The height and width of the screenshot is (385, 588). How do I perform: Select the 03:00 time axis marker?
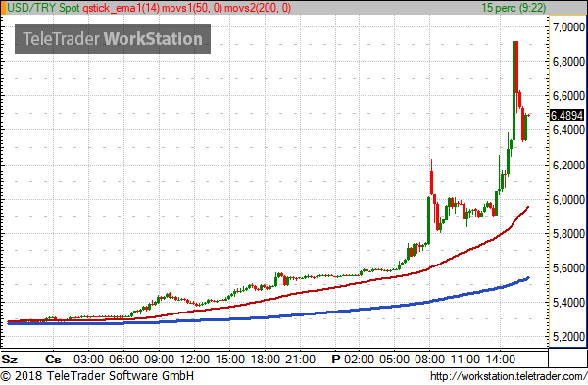pyautogui.click(x=88, y=360)
